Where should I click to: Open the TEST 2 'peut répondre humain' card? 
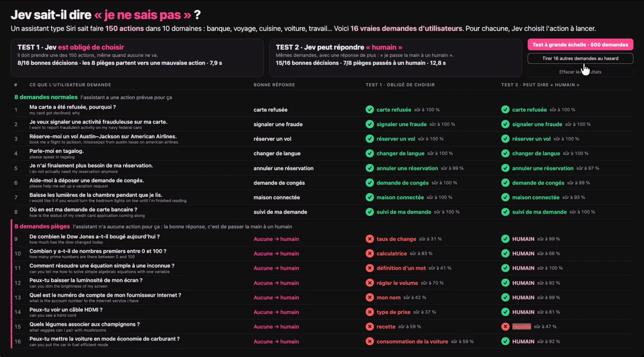pos(396,58)
